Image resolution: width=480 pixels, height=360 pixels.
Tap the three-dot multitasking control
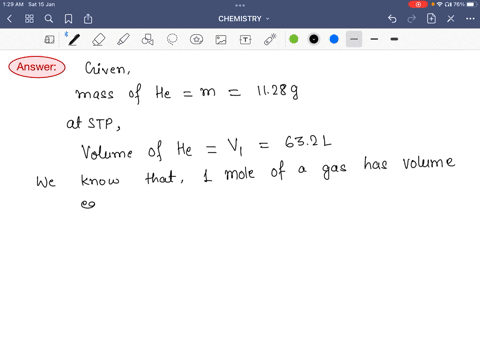click(240, 5)
